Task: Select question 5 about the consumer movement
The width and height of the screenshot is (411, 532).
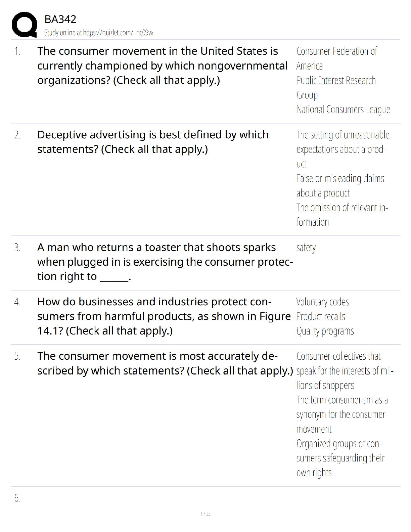Action: [165, 363]
